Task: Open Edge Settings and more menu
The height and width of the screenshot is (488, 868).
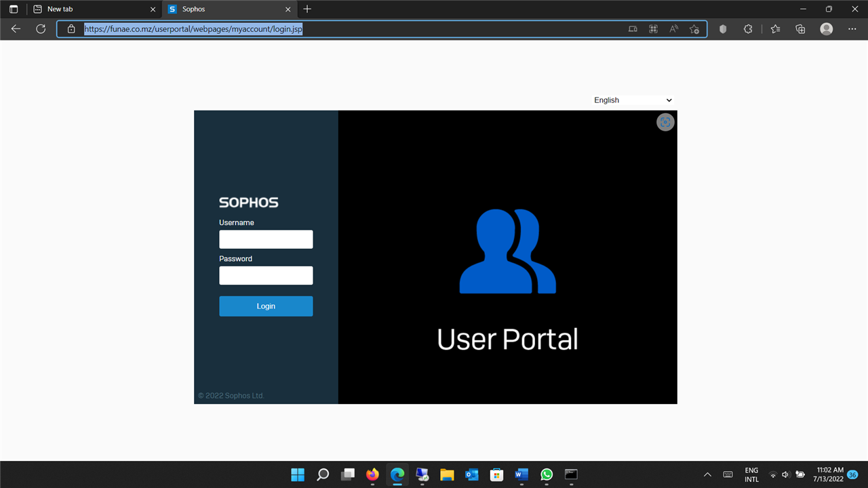Action: pos(852,29)
